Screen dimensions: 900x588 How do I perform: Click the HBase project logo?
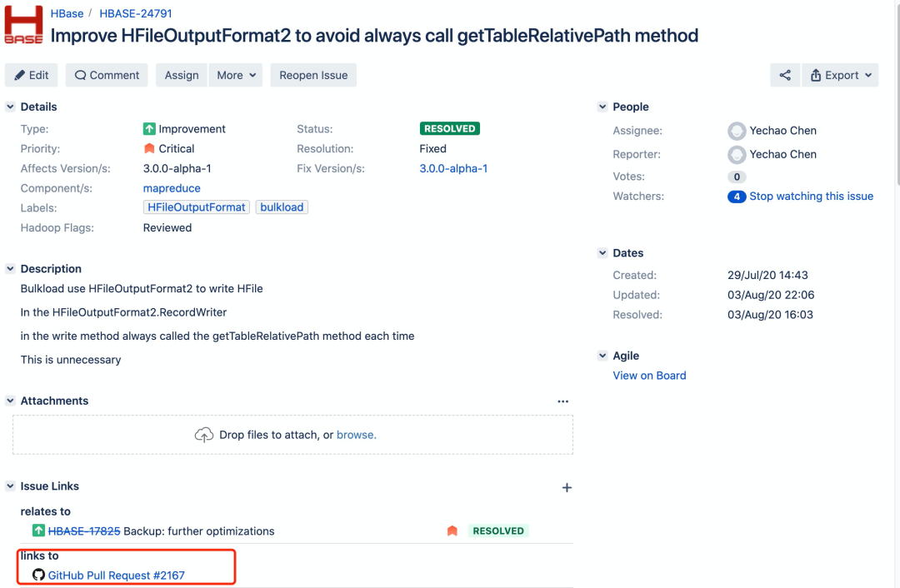click(23, 25)
